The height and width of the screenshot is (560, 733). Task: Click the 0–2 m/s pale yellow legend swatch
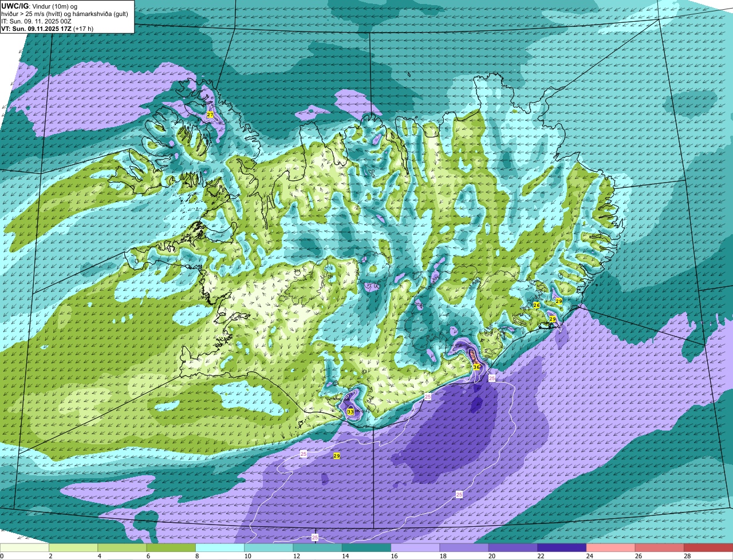pyautogui.click(x=25, y=548)
